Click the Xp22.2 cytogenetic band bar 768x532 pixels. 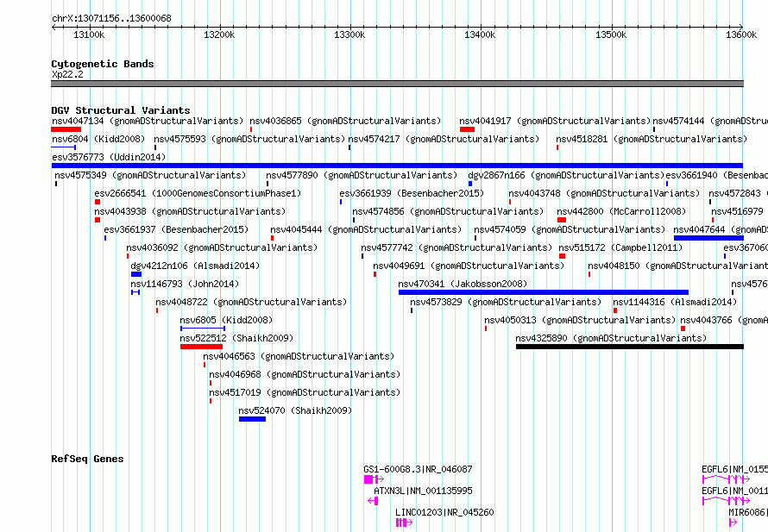tap(397, 84)
